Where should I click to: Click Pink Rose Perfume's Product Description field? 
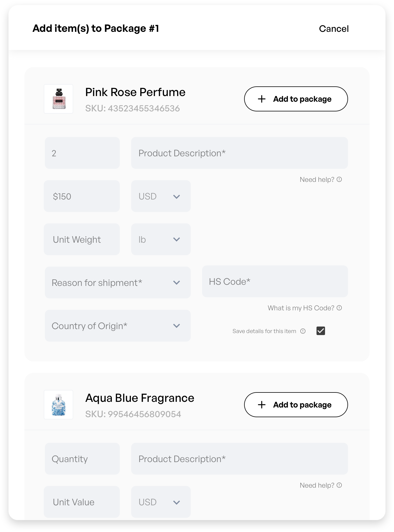click(x=239, y=153)
